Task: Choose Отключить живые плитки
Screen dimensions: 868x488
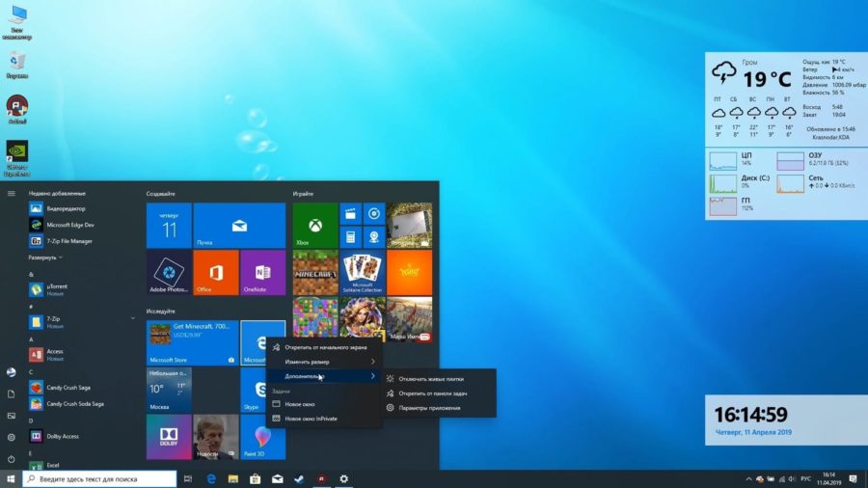Action: coord(439,379)
